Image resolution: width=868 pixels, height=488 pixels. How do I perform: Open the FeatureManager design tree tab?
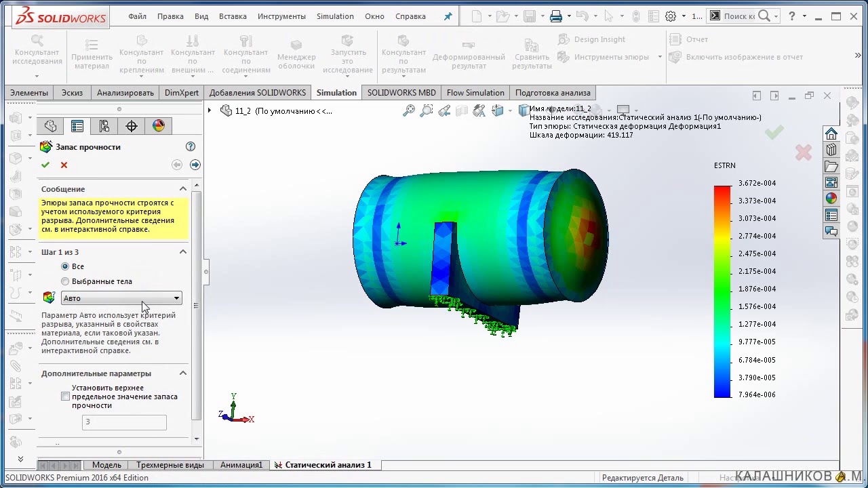(x=50, y=126)
